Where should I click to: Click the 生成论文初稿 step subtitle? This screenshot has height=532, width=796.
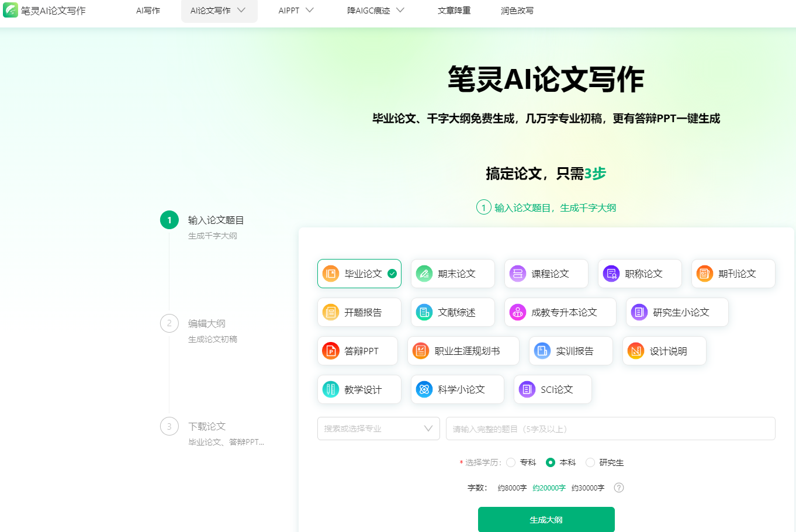click(213, 340)
